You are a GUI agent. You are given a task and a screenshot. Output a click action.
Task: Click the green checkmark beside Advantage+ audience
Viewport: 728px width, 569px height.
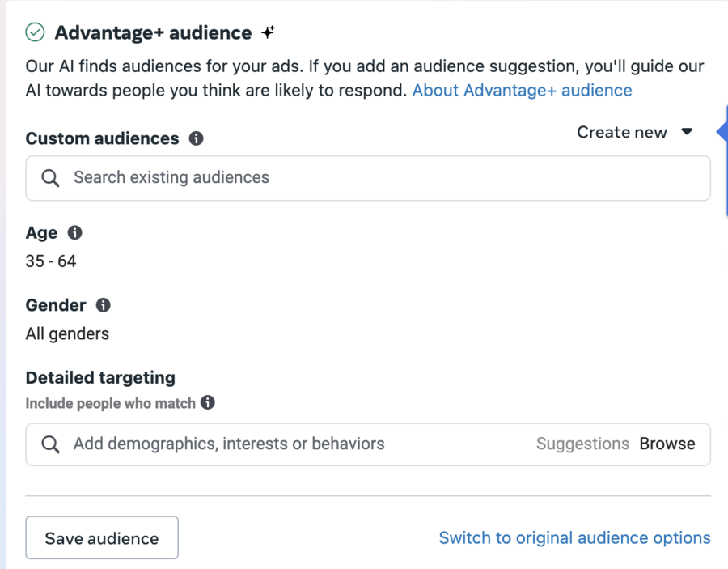pos(35,32)
